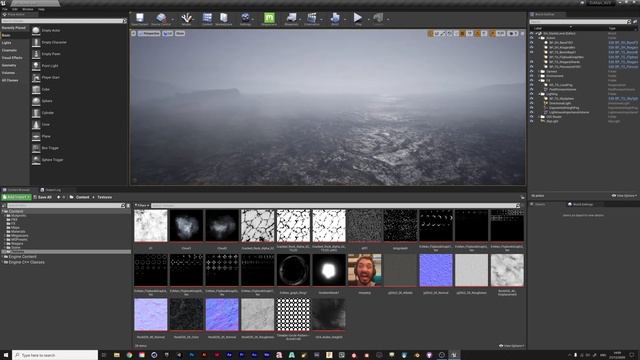Open the Marketplace toolbar icon
640x360 pixels.
tap(224, 18)
